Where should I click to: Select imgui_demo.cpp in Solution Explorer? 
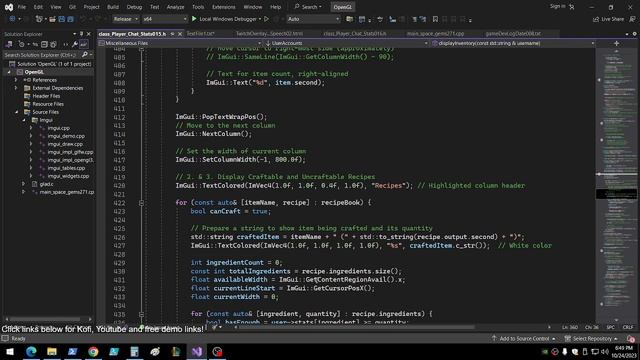click(x=66, y=136)
